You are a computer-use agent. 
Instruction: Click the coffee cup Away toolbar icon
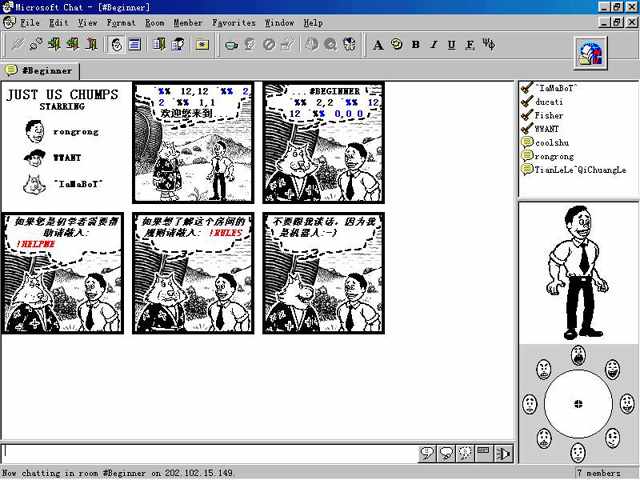click(x=231, y=44)
